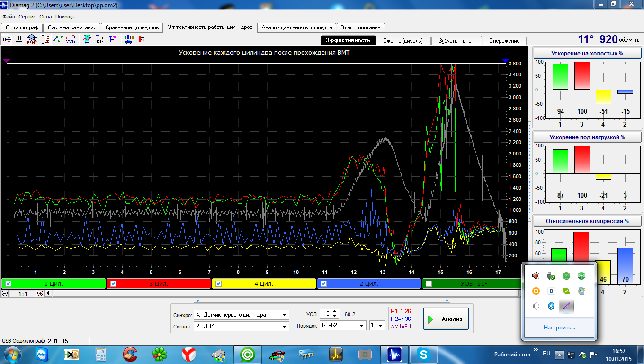Image resolution: width=644 pixels, height=364 pixels.
Task: Click the purple feather tray icon
Action: coord(566,306)
